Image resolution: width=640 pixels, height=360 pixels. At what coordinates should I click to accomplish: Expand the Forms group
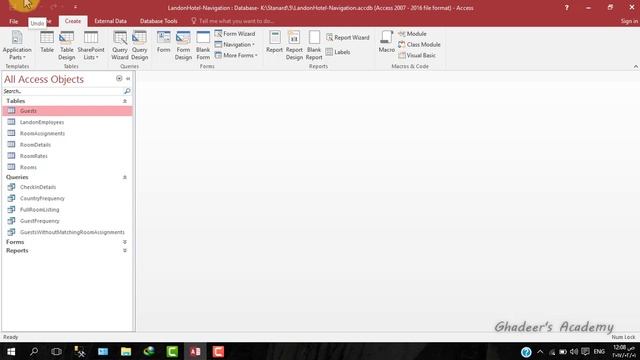[x=125, y=242]
